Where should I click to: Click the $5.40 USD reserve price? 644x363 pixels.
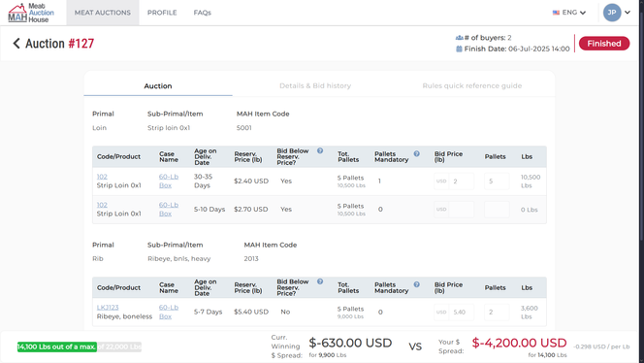(251, 312)
